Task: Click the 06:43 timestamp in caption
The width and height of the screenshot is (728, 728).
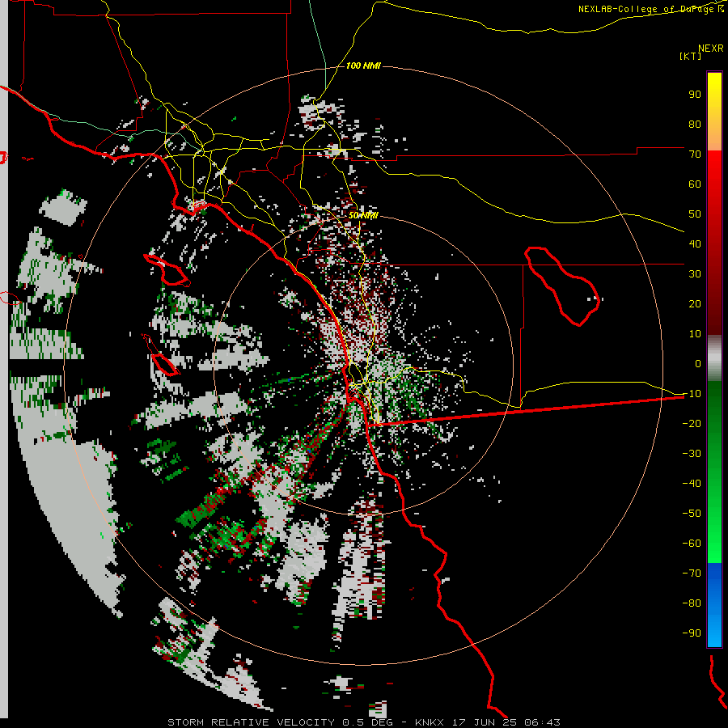Action: 542,722
